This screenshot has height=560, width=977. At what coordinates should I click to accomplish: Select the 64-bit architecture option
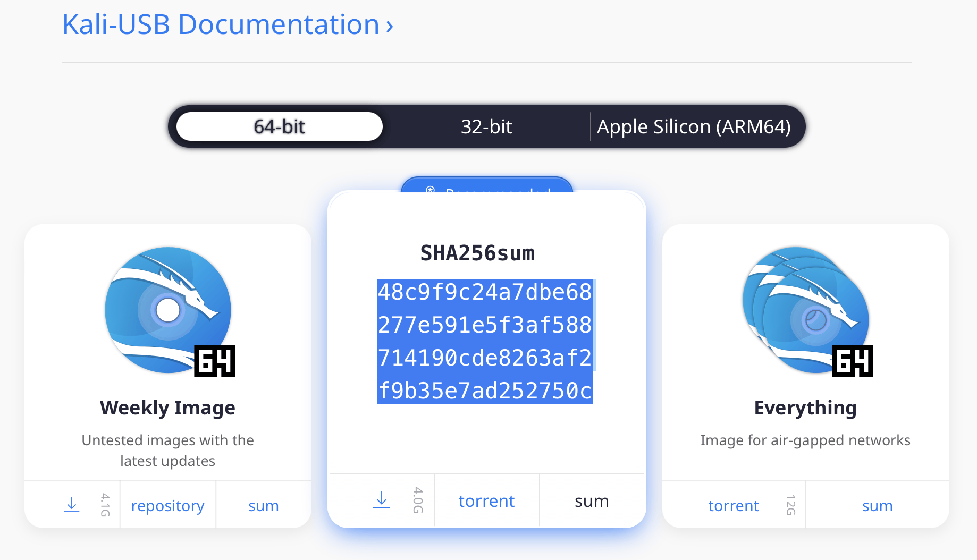click(279, 127)
